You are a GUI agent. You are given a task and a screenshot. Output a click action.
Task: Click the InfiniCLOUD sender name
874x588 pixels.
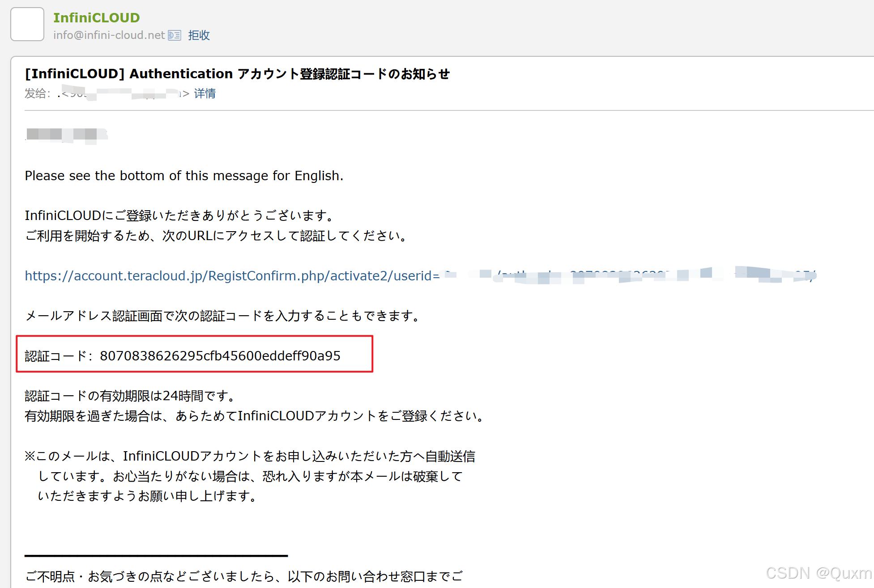[x=96, y=18]
